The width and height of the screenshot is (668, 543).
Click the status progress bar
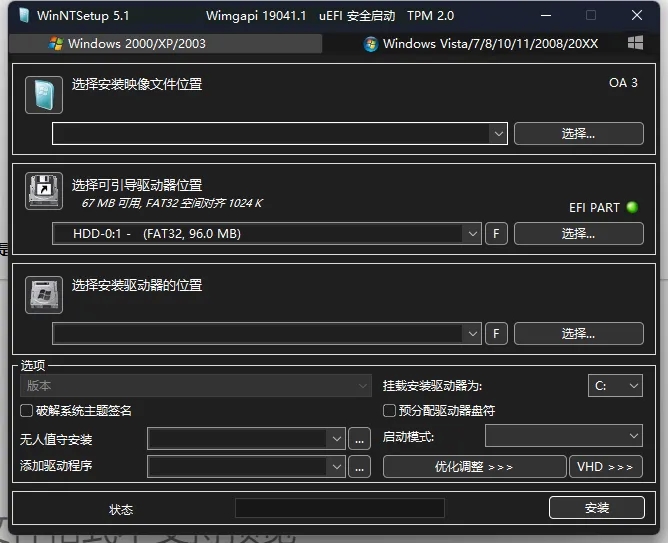(x=340, y=508)
